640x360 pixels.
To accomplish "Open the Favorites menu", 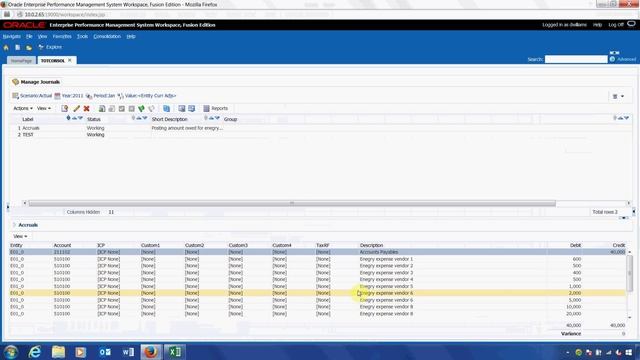I will [62, 36].
